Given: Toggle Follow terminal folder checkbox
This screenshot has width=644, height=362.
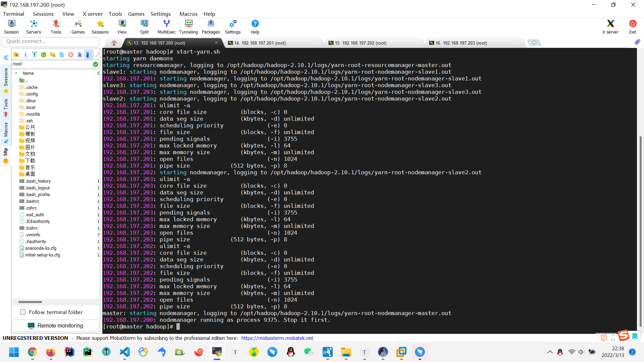Looking at the screenshot, I should [x=23, y=312].
